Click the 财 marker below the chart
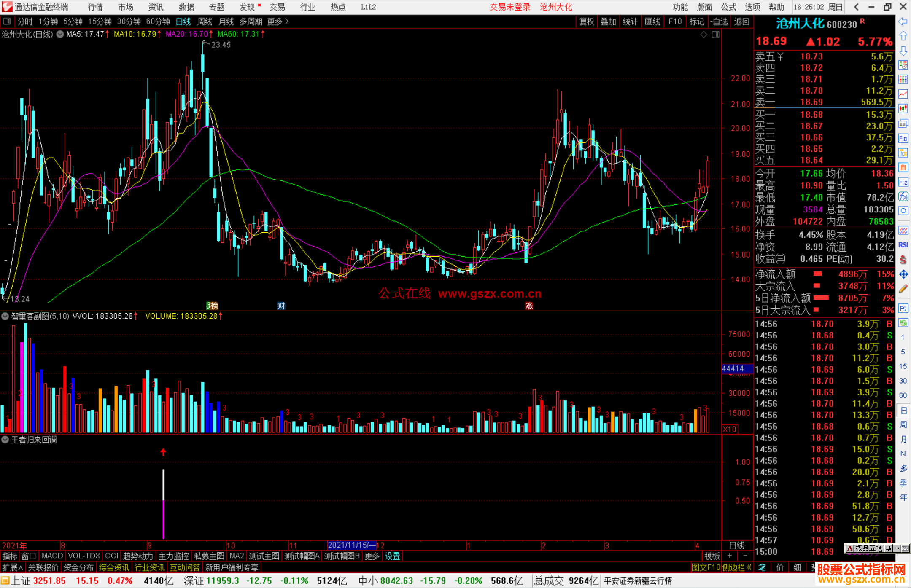 pos(281,306)
